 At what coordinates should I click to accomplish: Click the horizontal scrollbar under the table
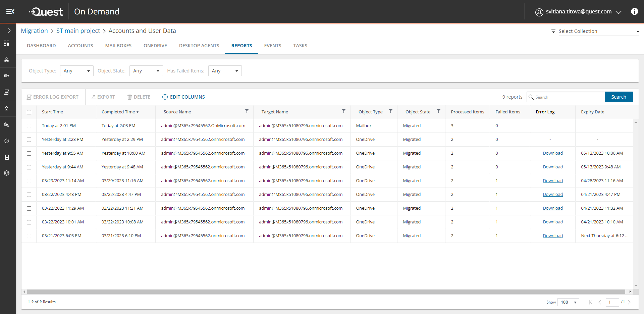pyautogui.click(x=326, y=292)
